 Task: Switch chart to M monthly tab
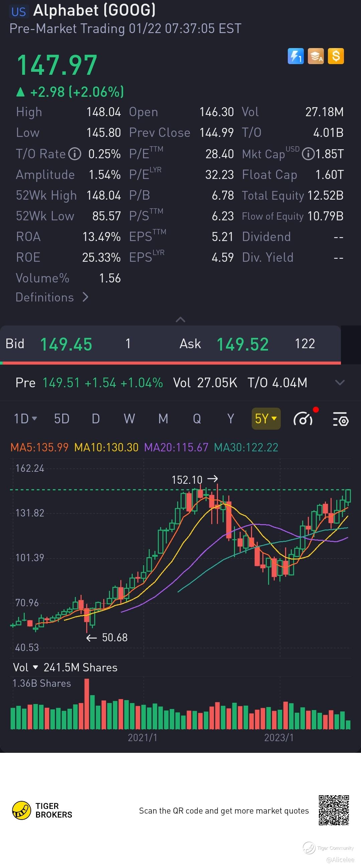[163, 419]
